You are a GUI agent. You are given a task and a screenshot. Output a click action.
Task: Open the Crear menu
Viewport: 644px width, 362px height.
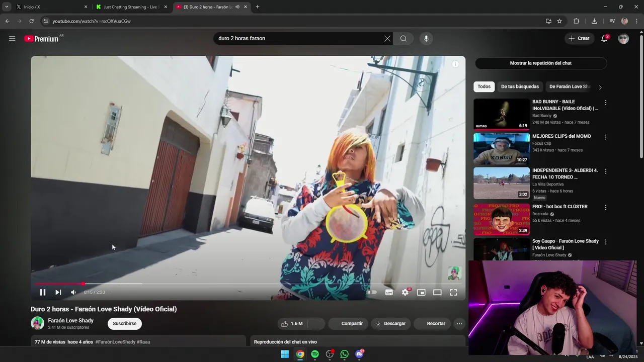click(x=579, y=38)
